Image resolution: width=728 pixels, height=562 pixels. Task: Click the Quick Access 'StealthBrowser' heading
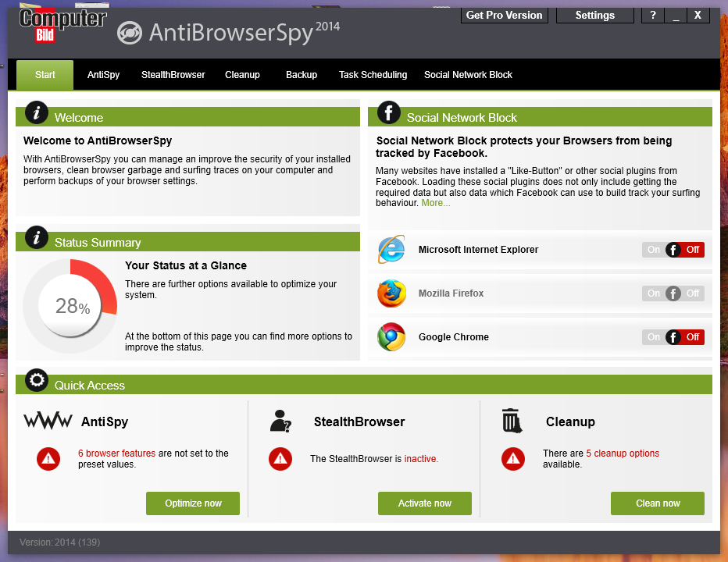359,421
